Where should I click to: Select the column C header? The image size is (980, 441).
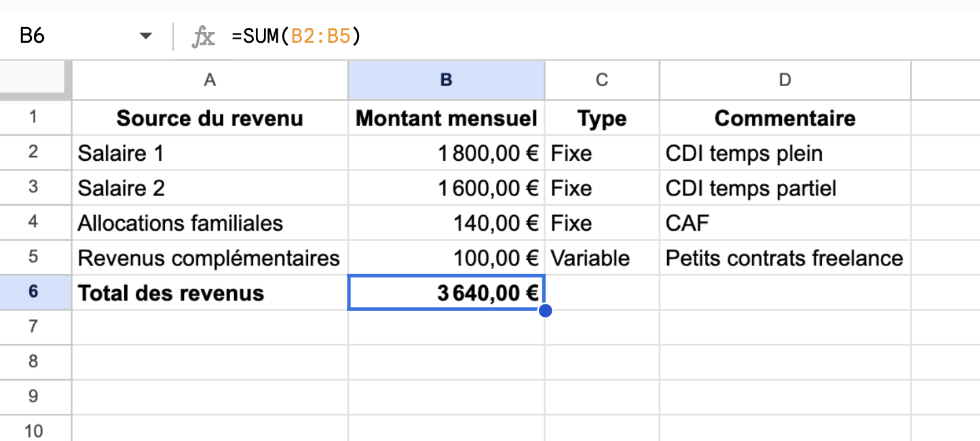click(601, 80)
